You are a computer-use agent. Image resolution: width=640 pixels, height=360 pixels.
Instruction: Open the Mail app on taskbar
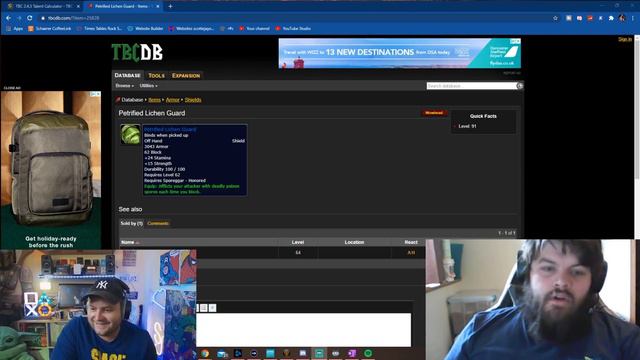pos(222,353)
